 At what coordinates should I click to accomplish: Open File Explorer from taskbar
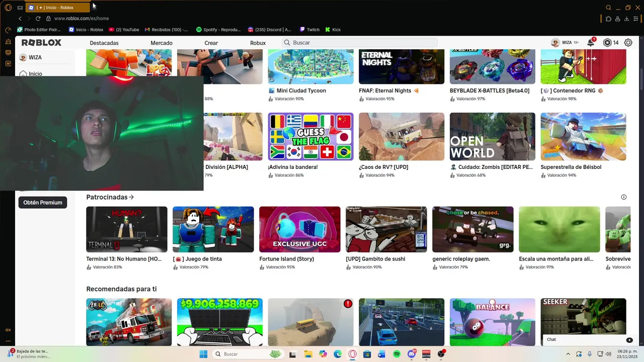point(308,354)
